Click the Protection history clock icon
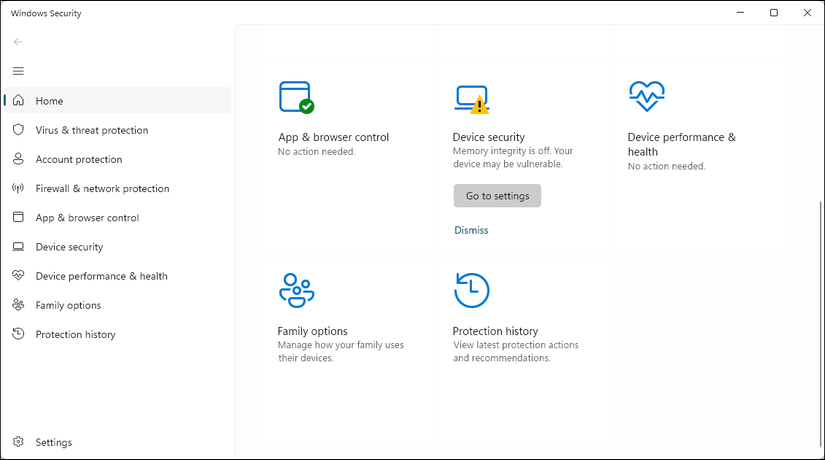Screen dimensions: 825x460 click(471, 290)
